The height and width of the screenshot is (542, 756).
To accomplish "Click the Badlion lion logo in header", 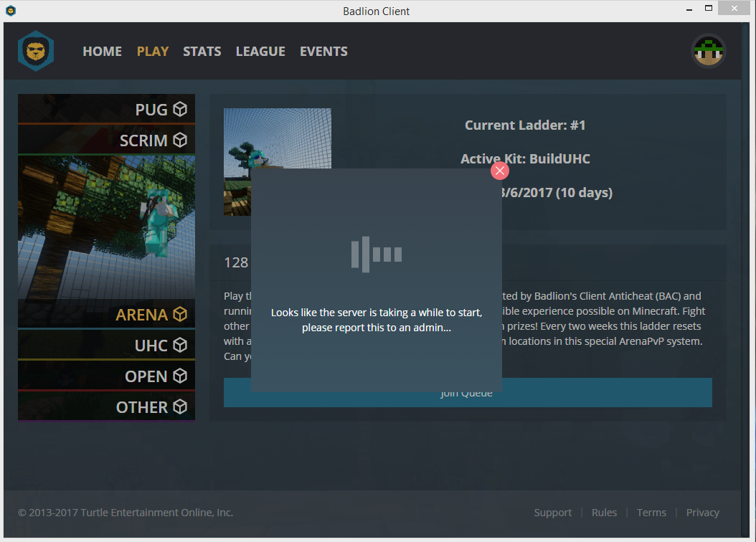I will coord(36,51).
